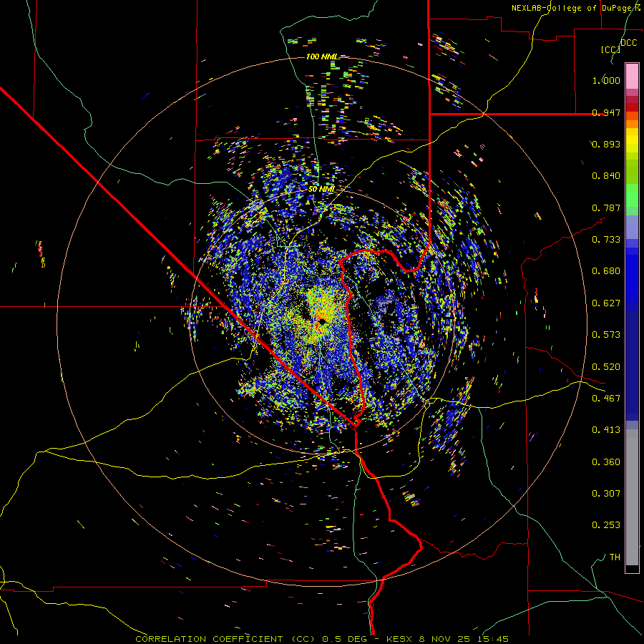
Task: Click the 1.000 value on the color scale
Action: 606,80
